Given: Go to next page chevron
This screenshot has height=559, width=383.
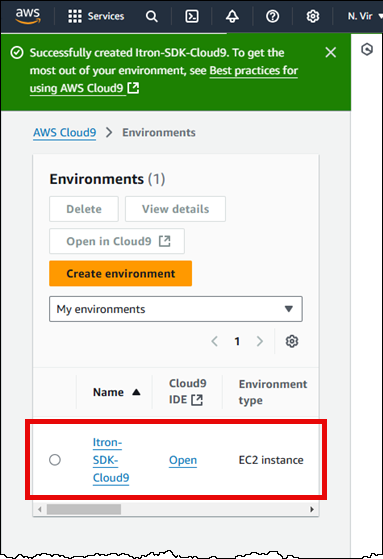Looking at the screenshot, I should (260, 341).
